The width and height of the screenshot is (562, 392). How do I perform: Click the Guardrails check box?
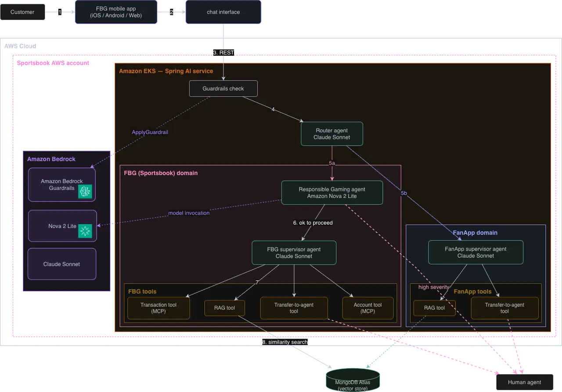pos(223,89)
